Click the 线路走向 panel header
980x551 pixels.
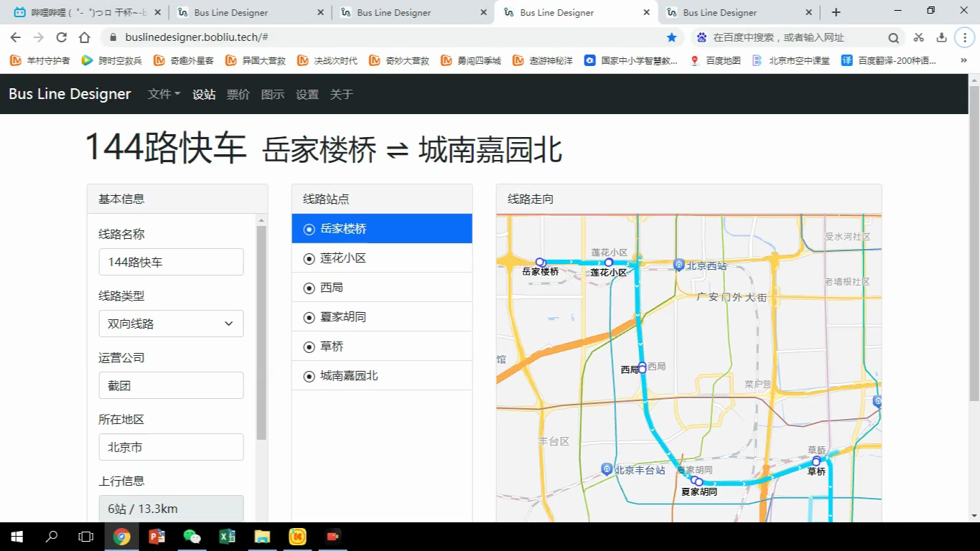tap(689, 199)
